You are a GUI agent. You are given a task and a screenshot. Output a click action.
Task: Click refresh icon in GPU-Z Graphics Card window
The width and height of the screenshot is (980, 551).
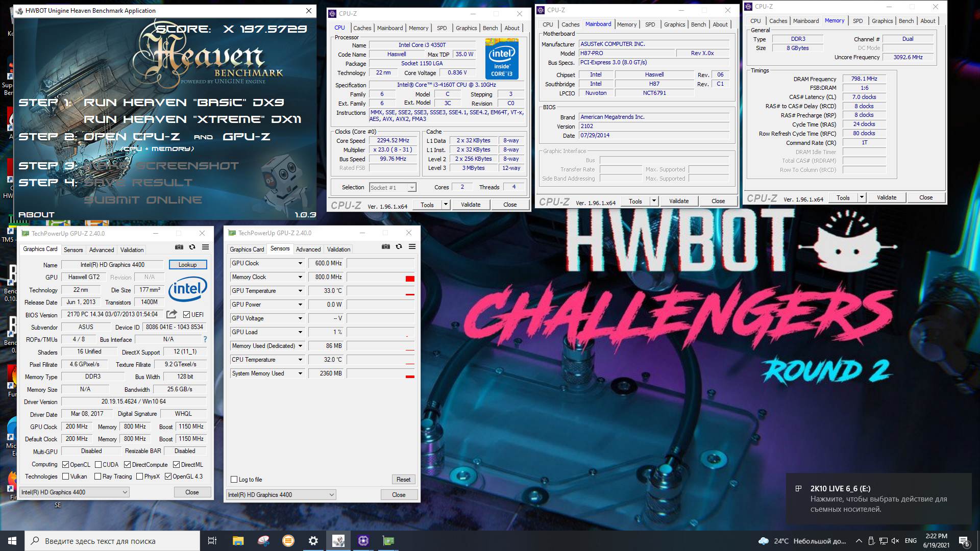pyautogui.click(x=192, y=247)
